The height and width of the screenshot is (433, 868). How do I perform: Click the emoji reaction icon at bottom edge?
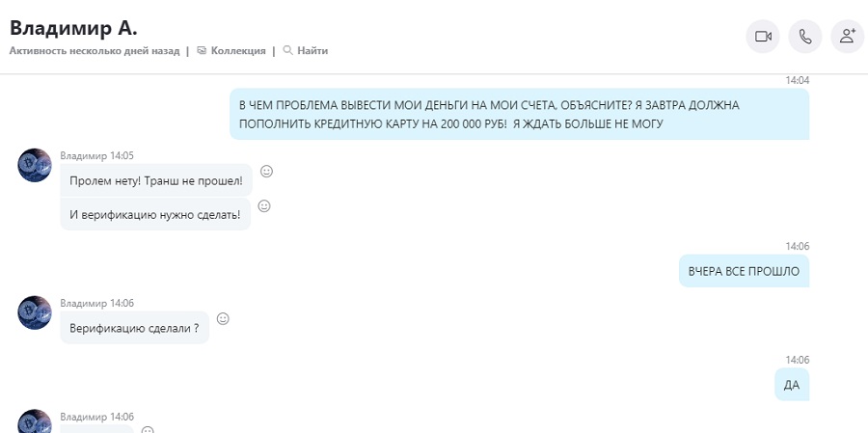click(148, 430)
